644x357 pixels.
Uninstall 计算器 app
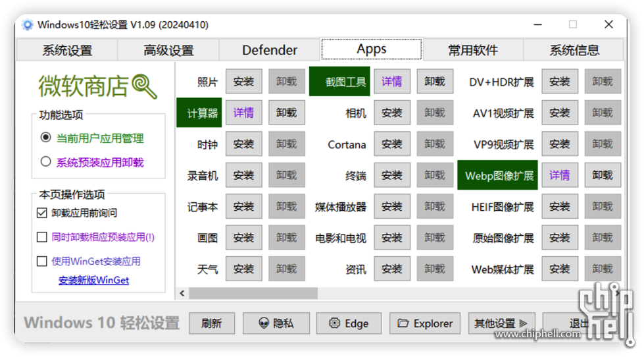(x=287, y=113)
